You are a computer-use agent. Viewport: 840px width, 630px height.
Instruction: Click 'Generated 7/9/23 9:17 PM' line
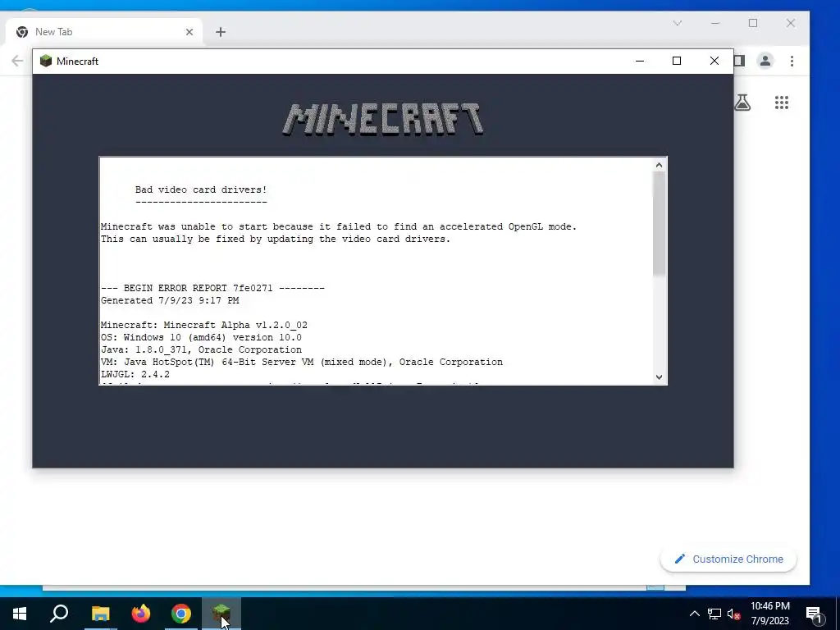[170, 300]
